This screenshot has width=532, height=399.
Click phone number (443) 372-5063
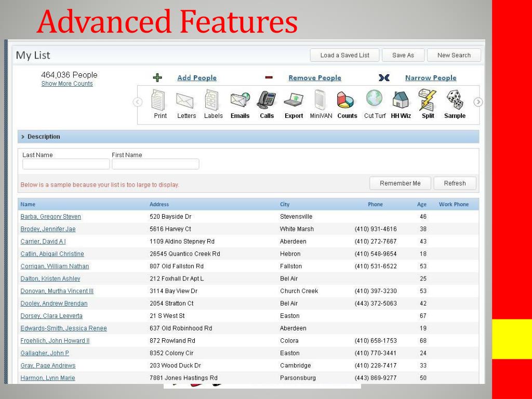(x=376, y=303)
